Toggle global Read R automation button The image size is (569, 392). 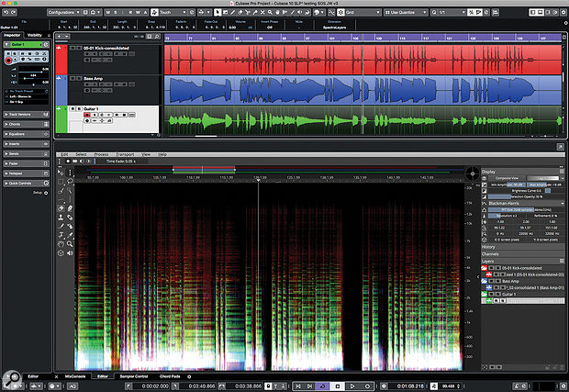point(130,12)
